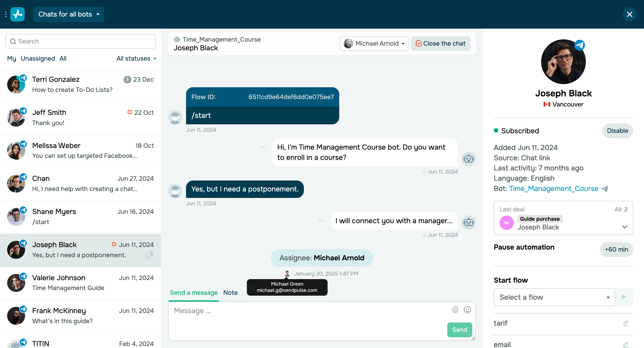Open the All statuses filter dropdown
This screenshot has height=348, width=644.
136,59
